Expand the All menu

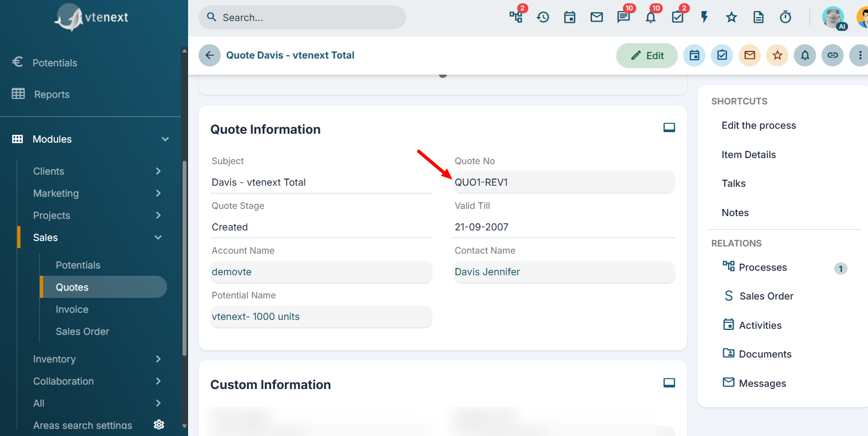point(97,403)
